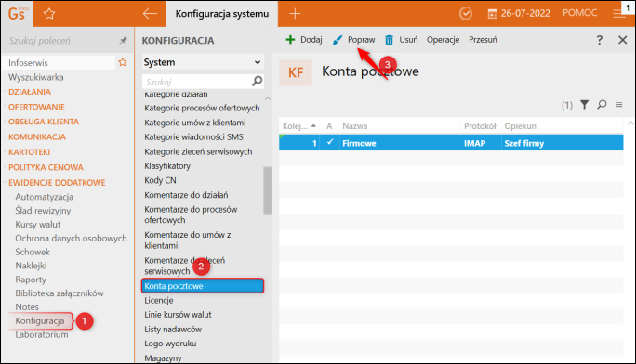Open table list options menu icon
This screenshot has height=364, width=636.
pos(619,105)
